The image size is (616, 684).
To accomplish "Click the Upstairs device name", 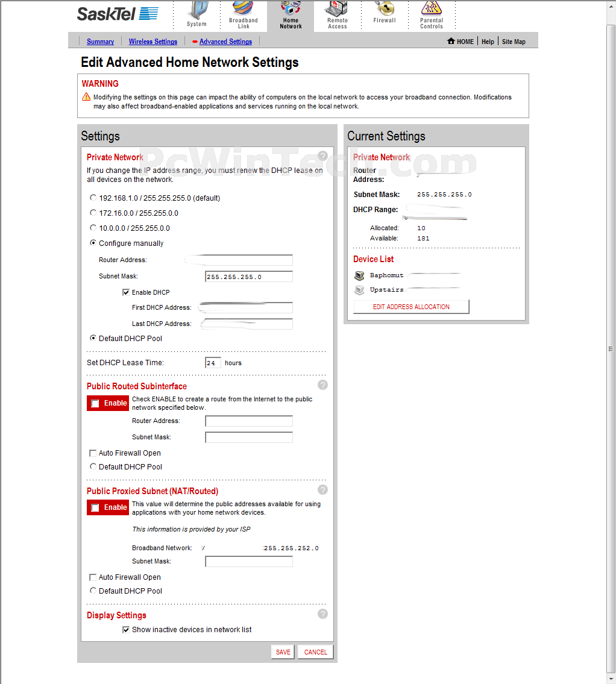I will click(386, 290).
